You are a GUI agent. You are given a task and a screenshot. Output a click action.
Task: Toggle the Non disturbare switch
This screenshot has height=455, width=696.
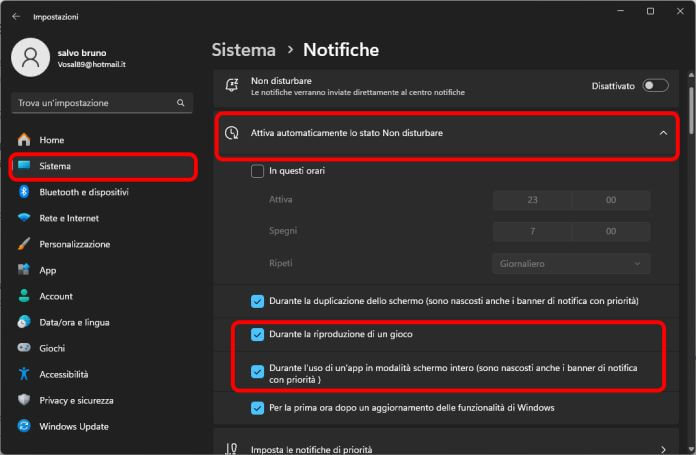(x=655, y=86)
